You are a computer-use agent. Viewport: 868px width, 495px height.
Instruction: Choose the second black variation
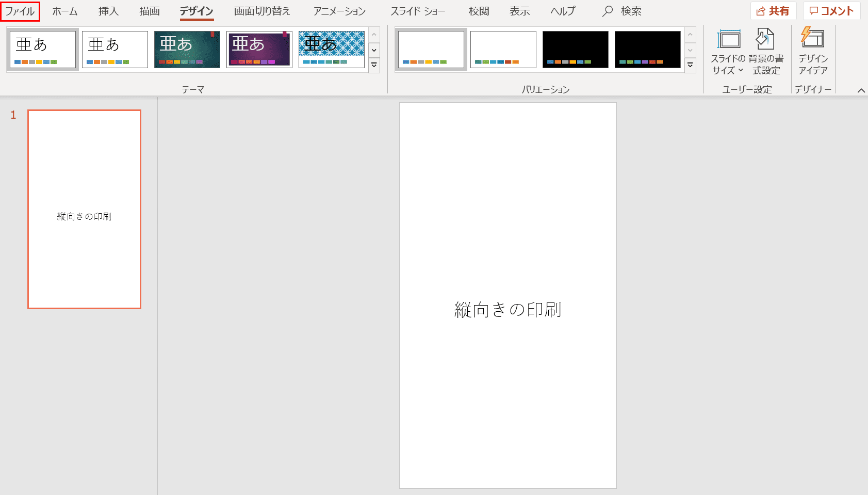tap(648, 50)
